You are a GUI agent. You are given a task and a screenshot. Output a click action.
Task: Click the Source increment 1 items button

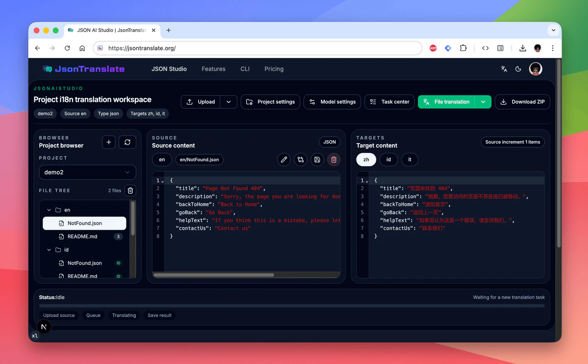tap(513, 142)
